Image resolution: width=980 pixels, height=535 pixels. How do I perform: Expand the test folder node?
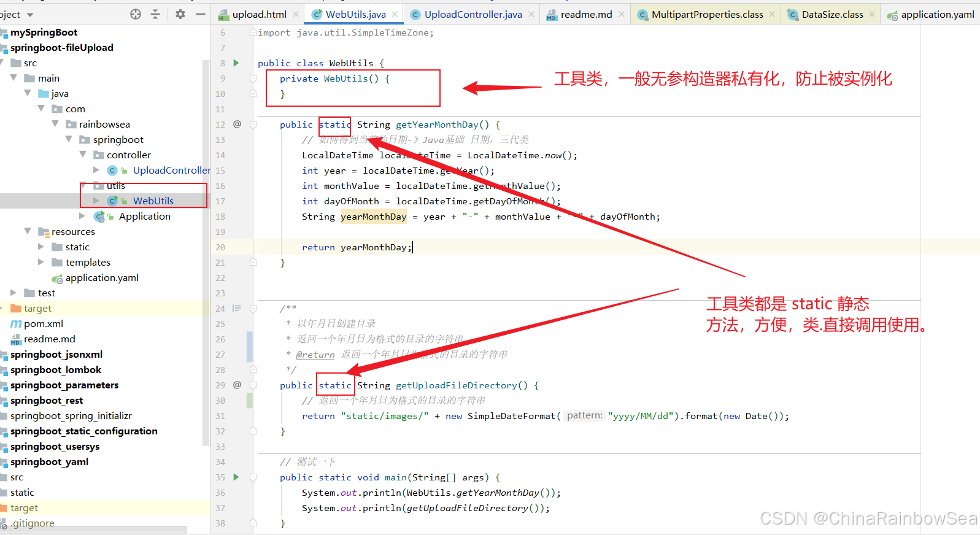coord(14,293)
